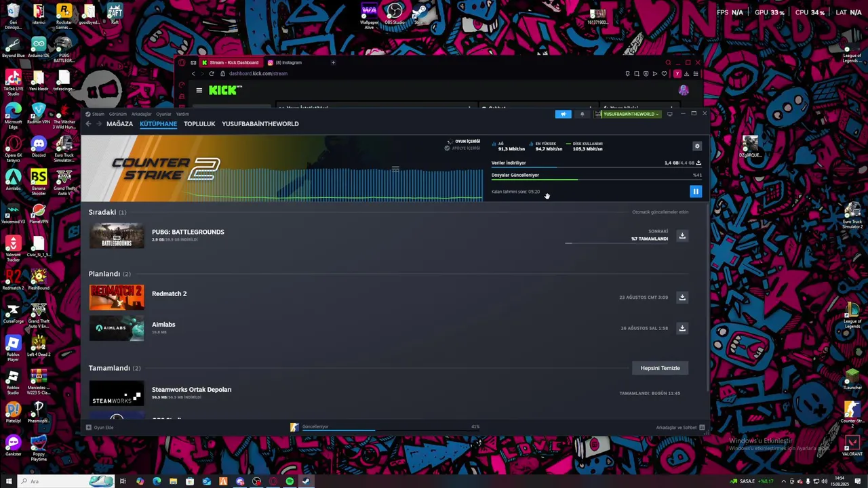Image resolution: width=868 pixels, height=488 pixels.
Task: Select Stream - Kick Dashboard browser tab
Action: pos(230,62)
